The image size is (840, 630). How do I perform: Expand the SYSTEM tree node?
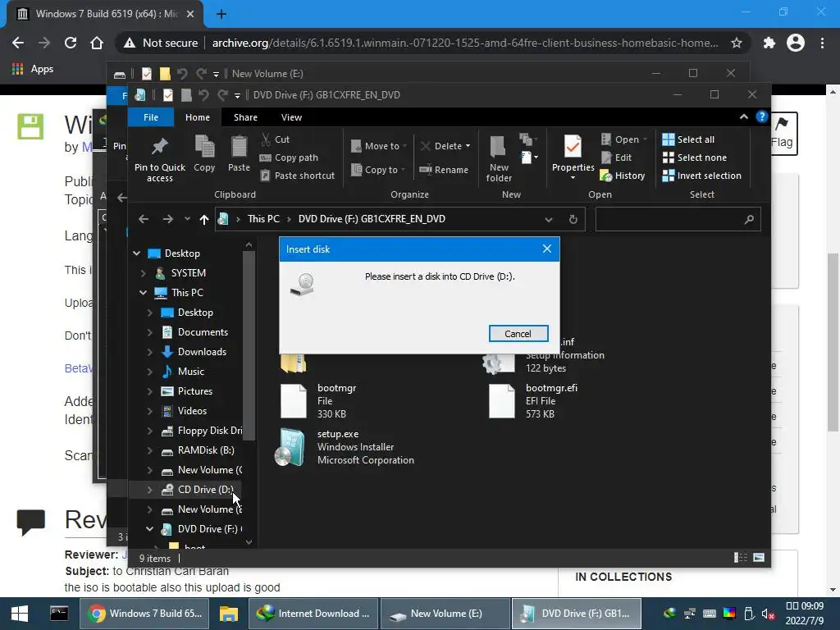pos(143,273)
